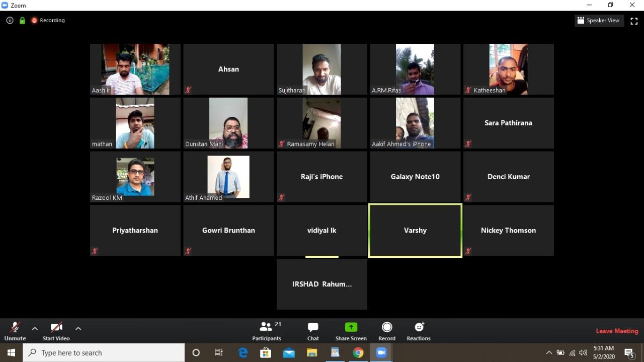
Task: Click Raji's iPhone muted microphone icon
Action: coord(282,198)
